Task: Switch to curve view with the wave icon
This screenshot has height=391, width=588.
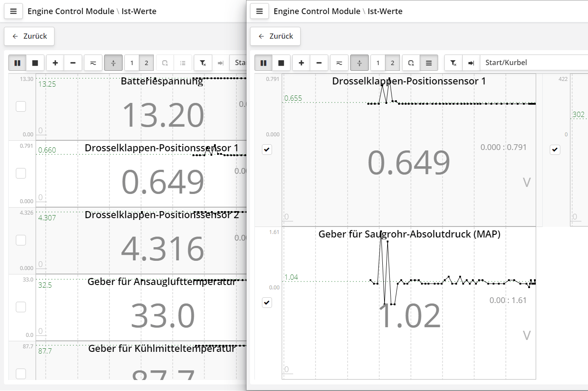Action: pos(339,62)
